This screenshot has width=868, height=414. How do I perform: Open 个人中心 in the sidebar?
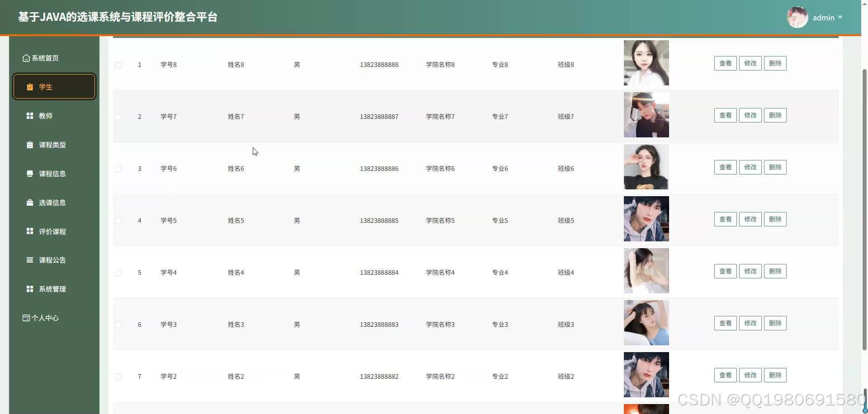point(54,318)
